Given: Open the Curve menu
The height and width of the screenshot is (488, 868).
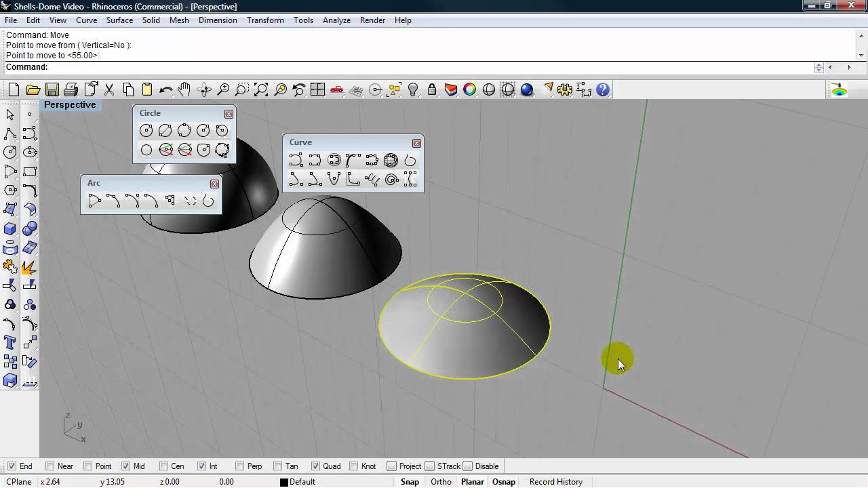Looking at the screenshot, I should pos(87,20).
